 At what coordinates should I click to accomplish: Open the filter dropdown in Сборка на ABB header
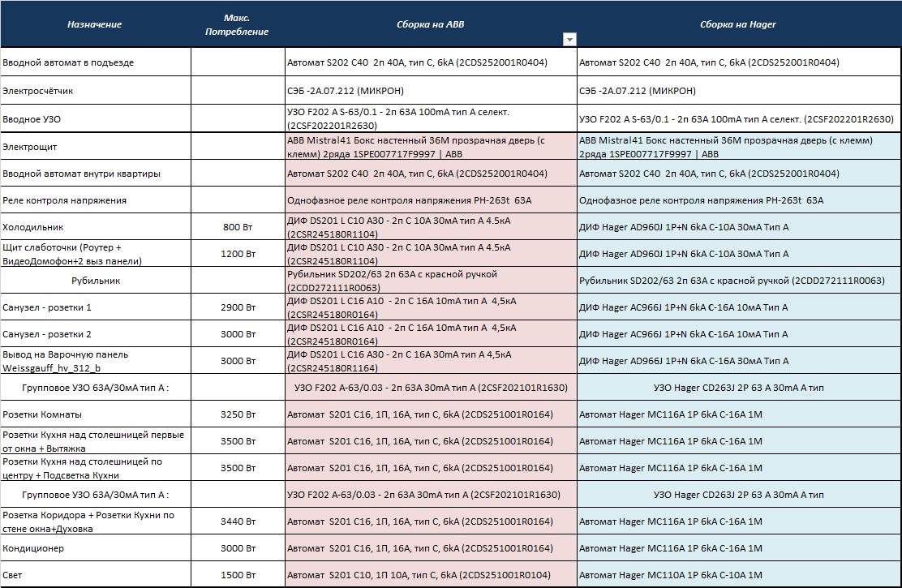click(569, 40)
